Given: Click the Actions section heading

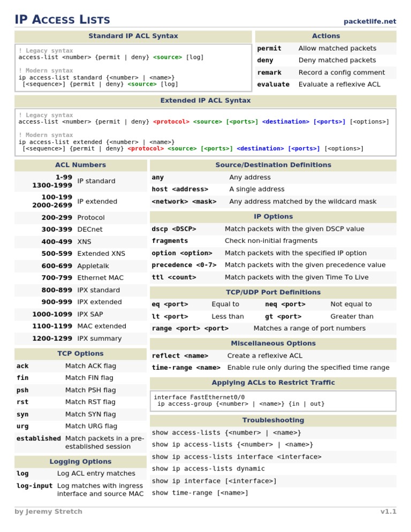Looking at the screenshot, I should (x=326, y=36).
